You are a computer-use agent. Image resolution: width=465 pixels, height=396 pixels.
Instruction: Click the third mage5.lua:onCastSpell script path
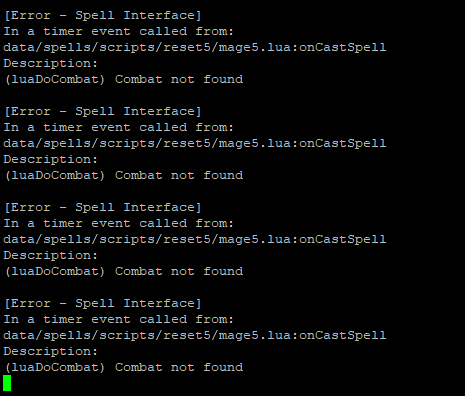point(195,239)
